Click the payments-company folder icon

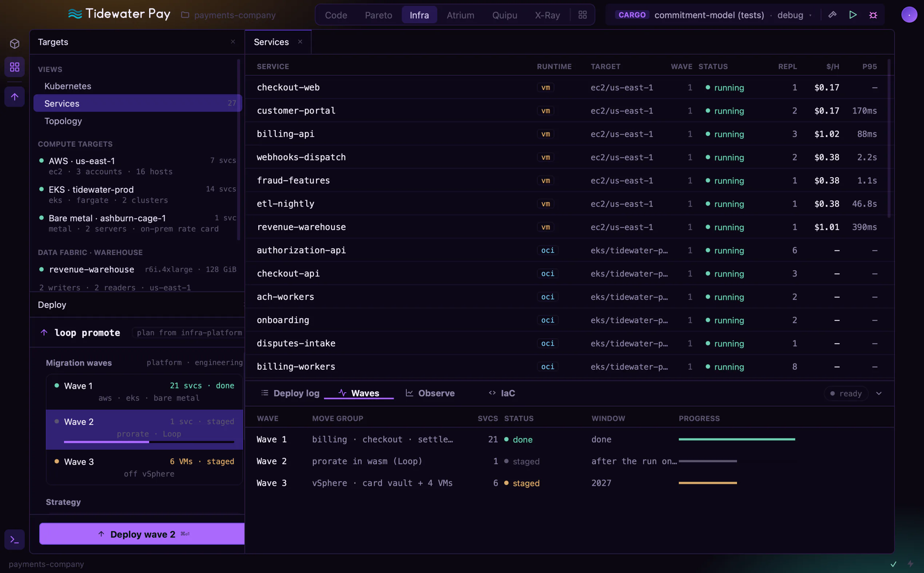(185, 15)
